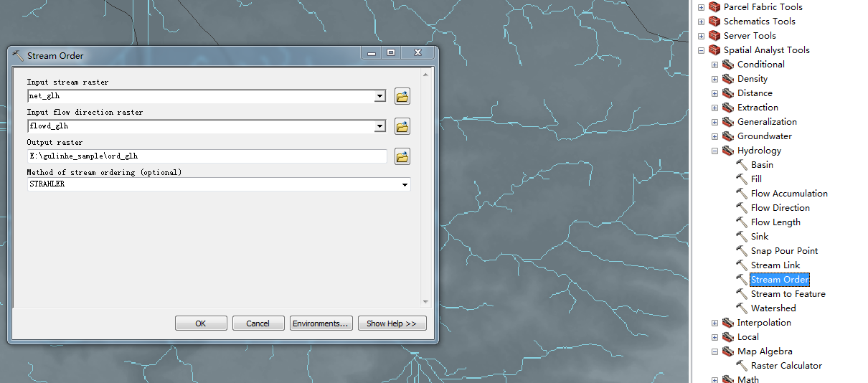Screen dimensions: 868x383
Task: Expand the Groundwater toolset
Action: pyautogui.click(x=714, y=136)
